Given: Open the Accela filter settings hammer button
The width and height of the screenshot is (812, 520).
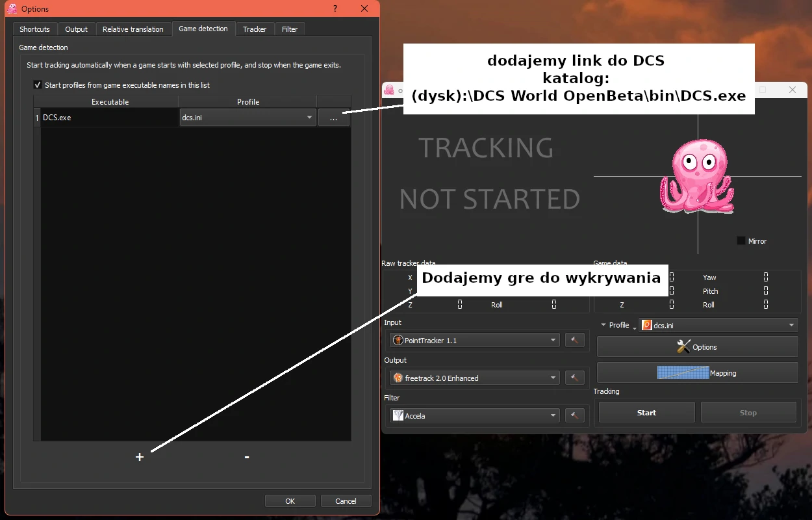Looking at the screenshot, I should [575, 415].
